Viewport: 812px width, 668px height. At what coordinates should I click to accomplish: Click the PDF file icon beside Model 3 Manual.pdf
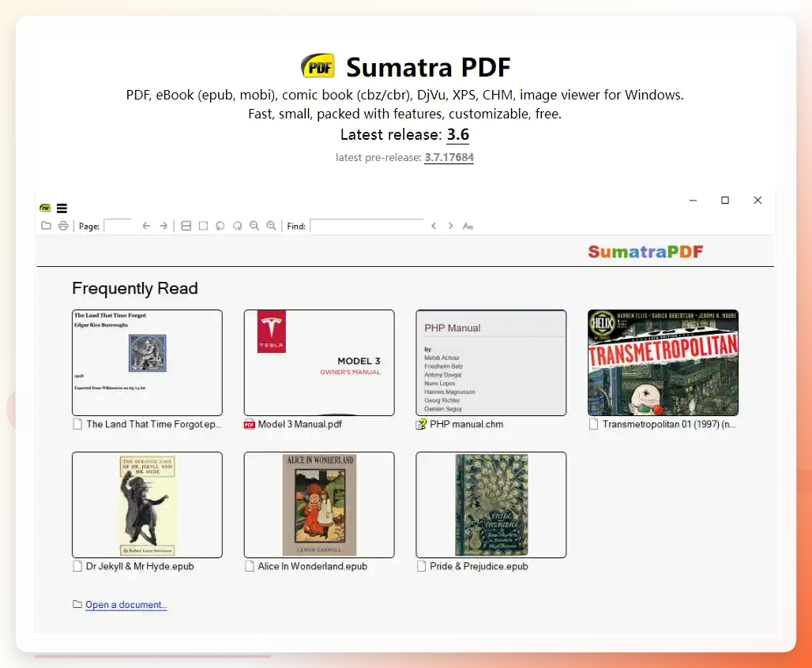pyautogui.click(x=250, y=424)
